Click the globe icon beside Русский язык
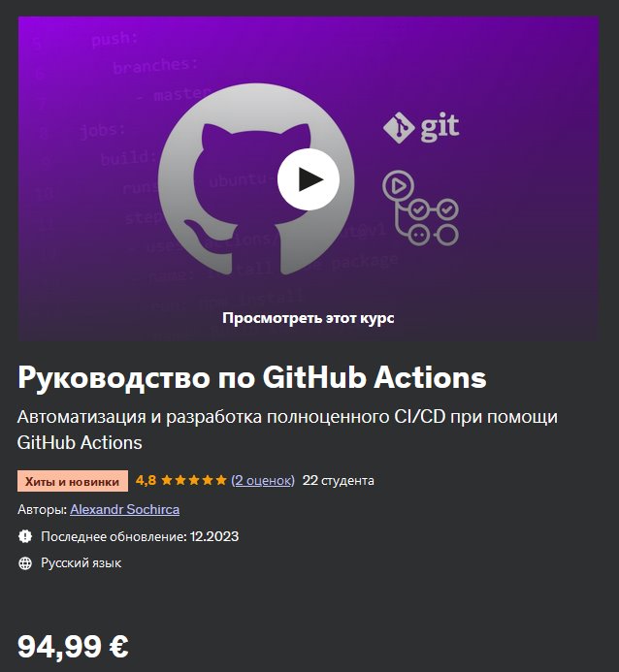The width and height of the screenshot is (619, 672). click(x=25, y=563)
